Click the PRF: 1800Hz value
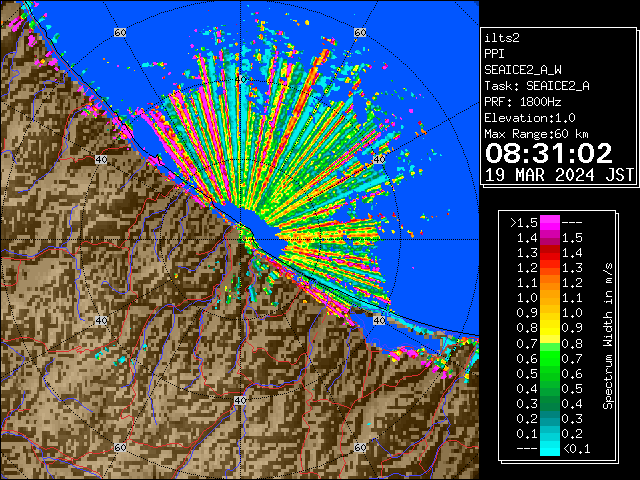Screen dimensions: 640x480 tap(523, 102)
